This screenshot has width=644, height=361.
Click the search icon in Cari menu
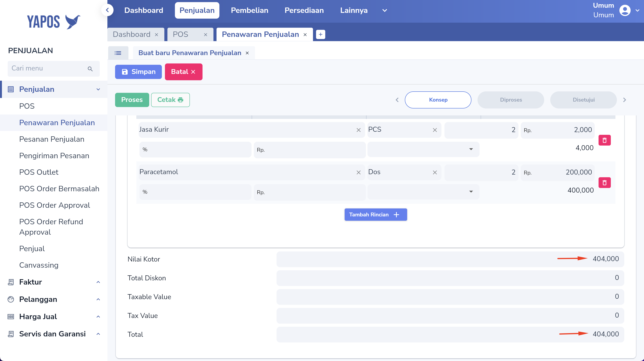tap(90, 69)
